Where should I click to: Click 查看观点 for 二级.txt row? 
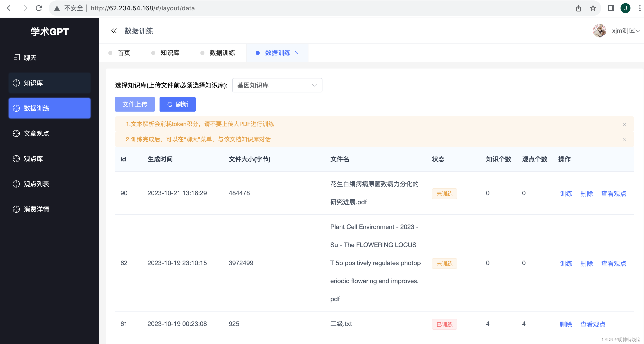[x=593, y=324]
